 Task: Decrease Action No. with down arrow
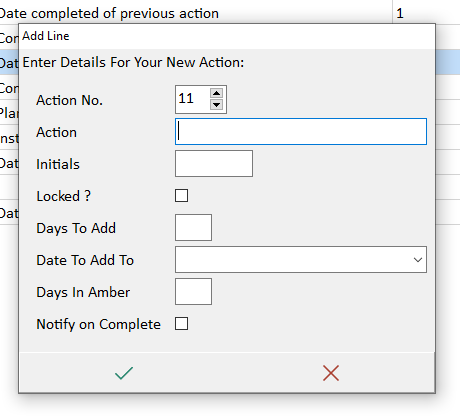[x=217, y=105]
